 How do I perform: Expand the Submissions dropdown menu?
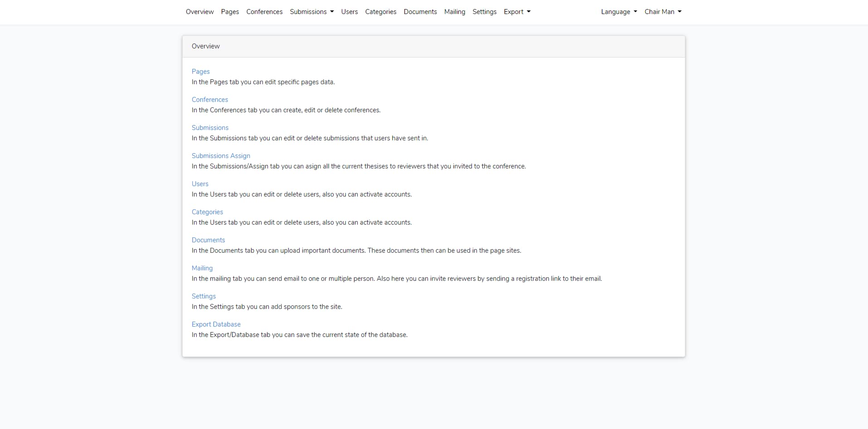[312, 12]
